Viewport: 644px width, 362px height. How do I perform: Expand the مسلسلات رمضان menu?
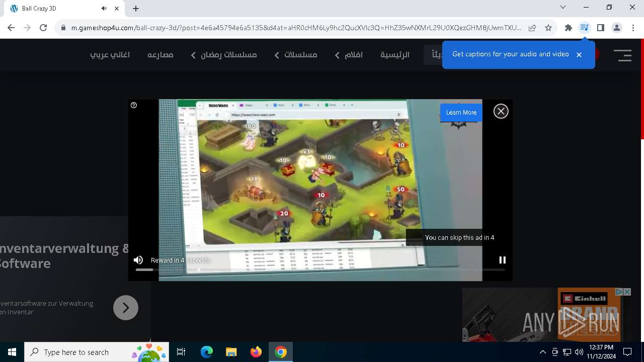coord(223,55)
